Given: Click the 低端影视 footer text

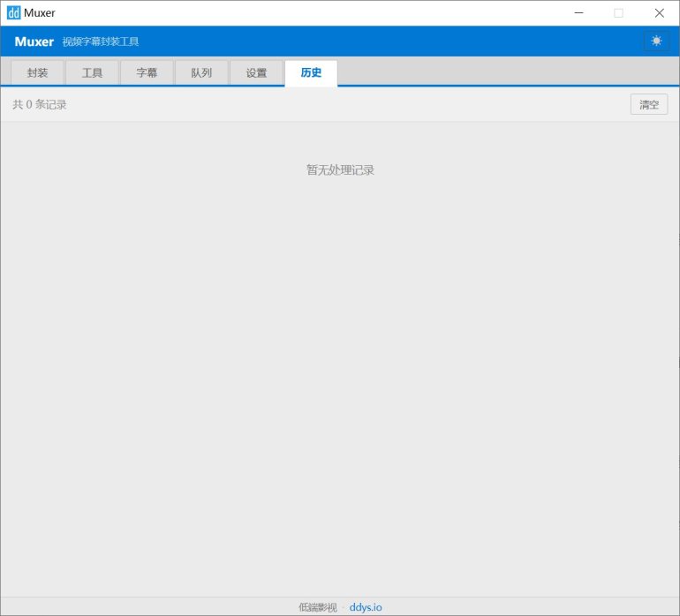Looking at the screenshot, I should [317, 607].
